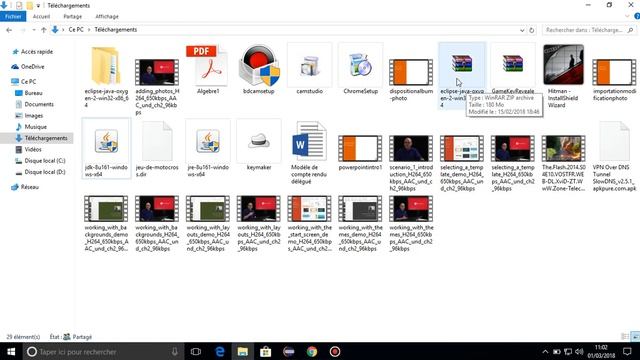Switch to large icons view button
Viewport: 640px width, 360px height.
pyautogui.click(x=635, y=337)
